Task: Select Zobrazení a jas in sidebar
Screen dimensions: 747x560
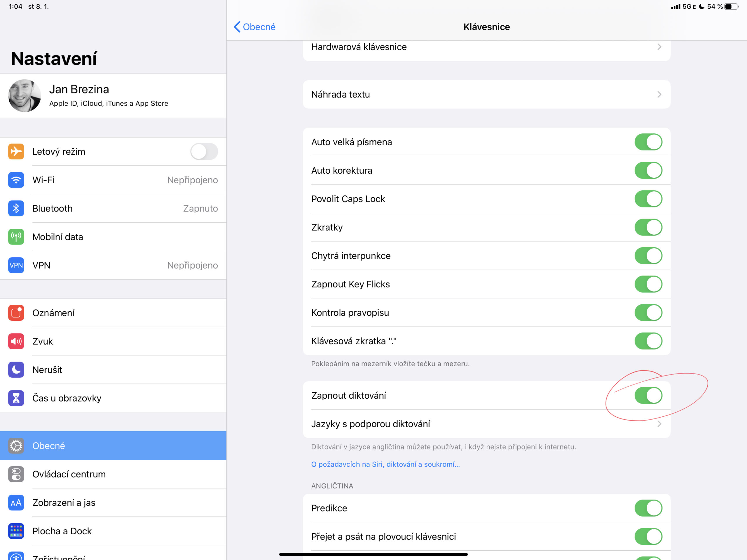Action: pos(64,503)
